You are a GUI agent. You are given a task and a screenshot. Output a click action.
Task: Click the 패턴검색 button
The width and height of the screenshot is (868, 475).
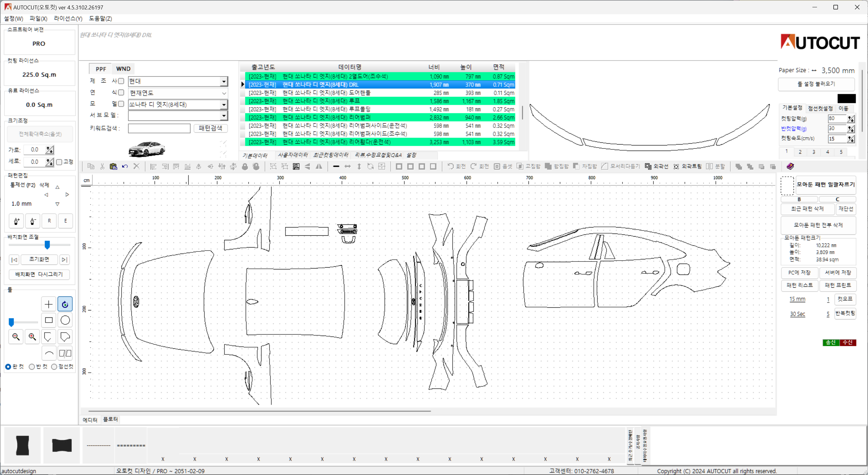(x=211, y=128)
